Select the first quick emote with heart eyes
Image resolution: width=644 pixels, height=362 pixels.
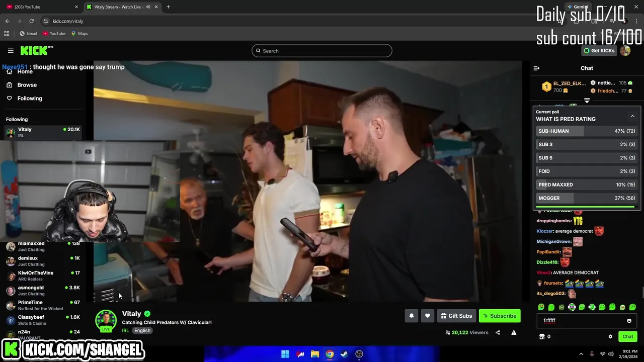tap(541, 307)
